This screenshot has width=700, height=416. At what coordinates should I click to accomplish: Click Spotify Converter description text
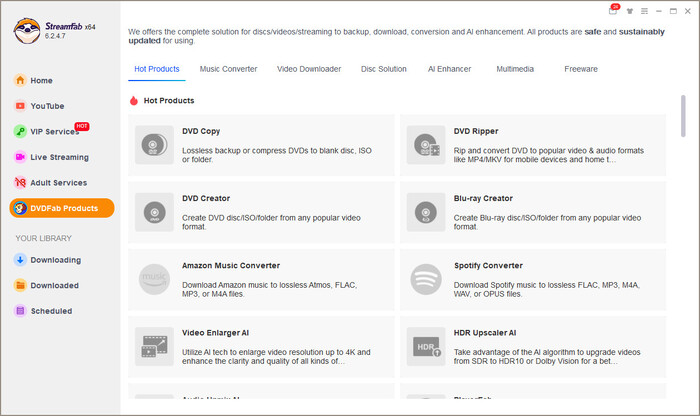tap(546, 289)
